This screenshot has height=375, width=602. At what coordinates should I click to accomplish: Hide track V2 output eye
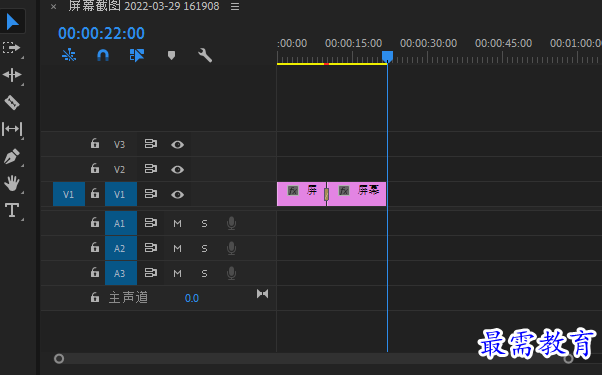pyautogui.click(x=177, y=170)
